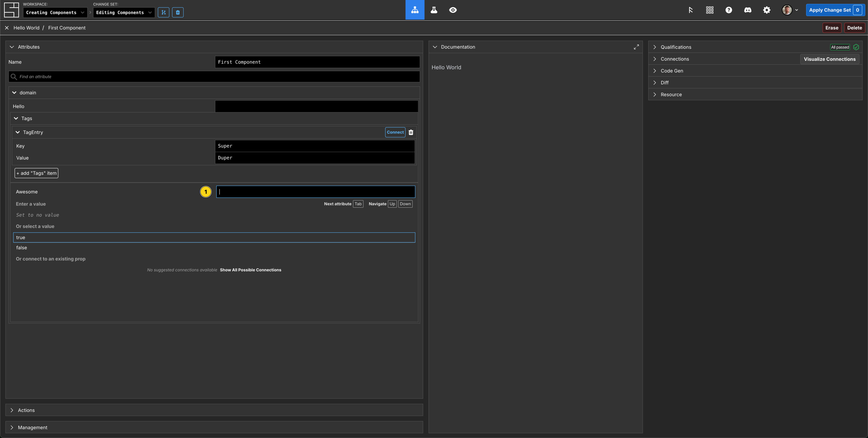Click the Delete button

click(854, 28)
